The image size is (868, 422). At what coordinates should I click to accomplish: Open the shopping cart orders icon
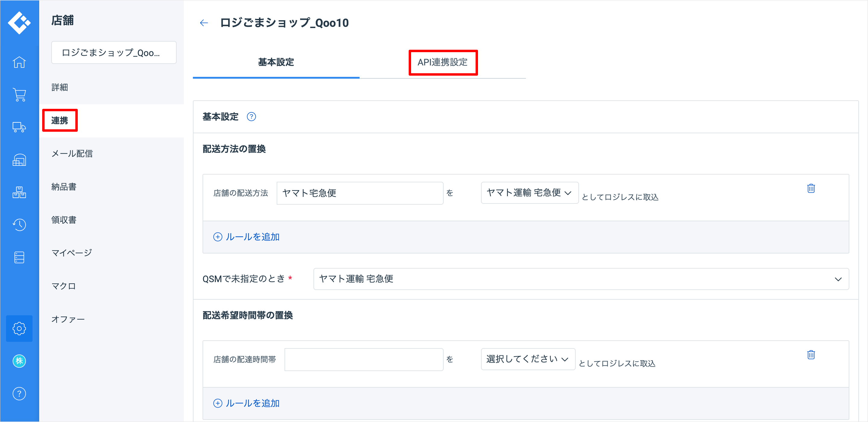tap(19, 95)
